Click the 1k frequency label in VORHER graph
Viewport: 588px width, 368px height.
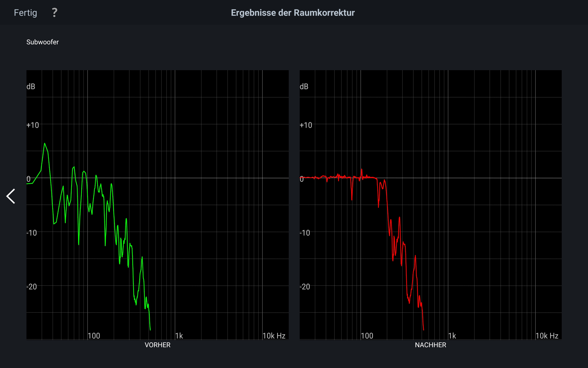[x=179, y=336]
